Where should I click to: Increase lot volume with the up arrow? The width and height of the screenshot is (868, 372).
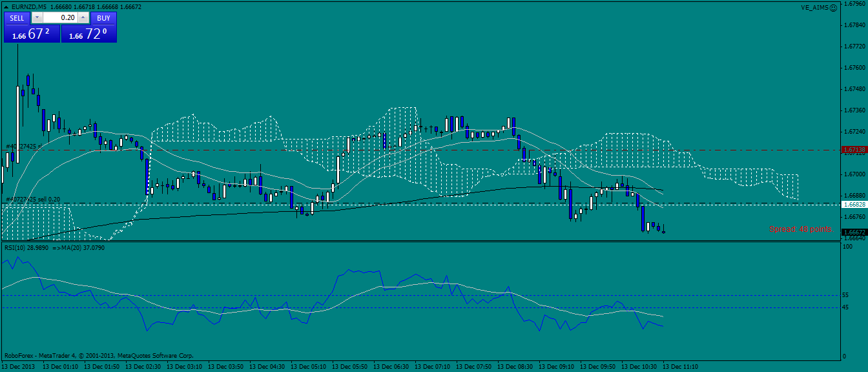click(83, 18)
